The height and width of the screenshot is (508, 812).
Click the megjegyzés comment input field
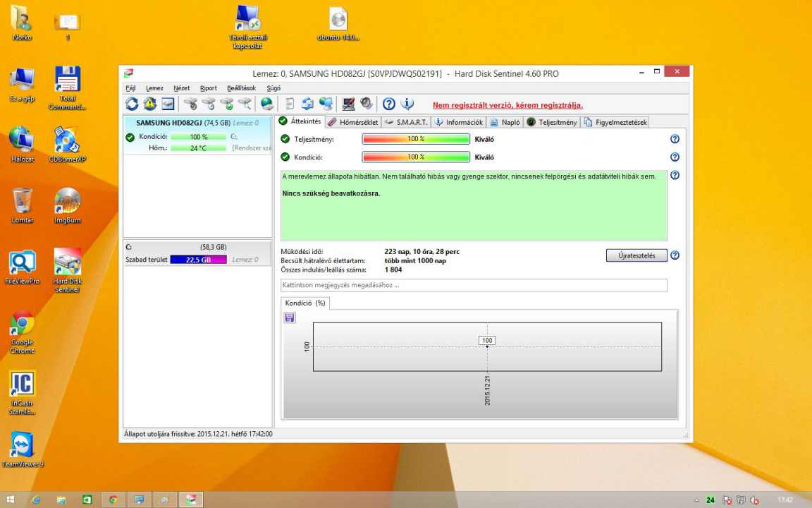474,285
